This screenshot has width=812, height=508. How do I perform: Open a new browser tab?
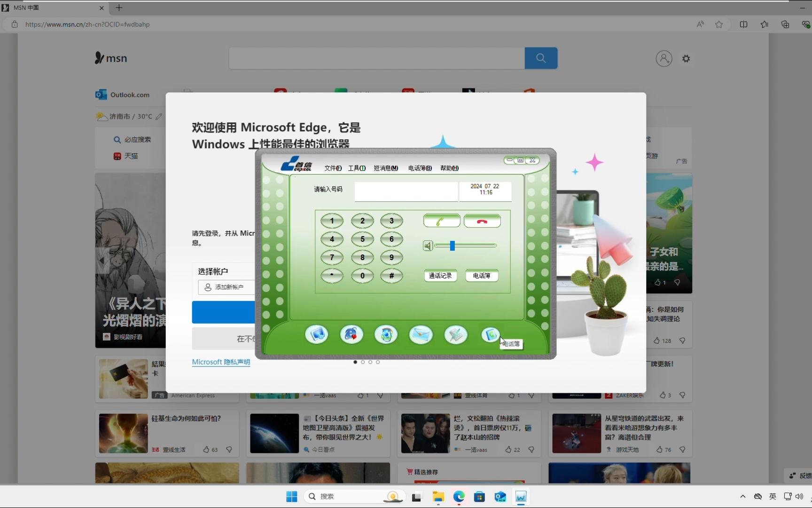click(119, 8)
